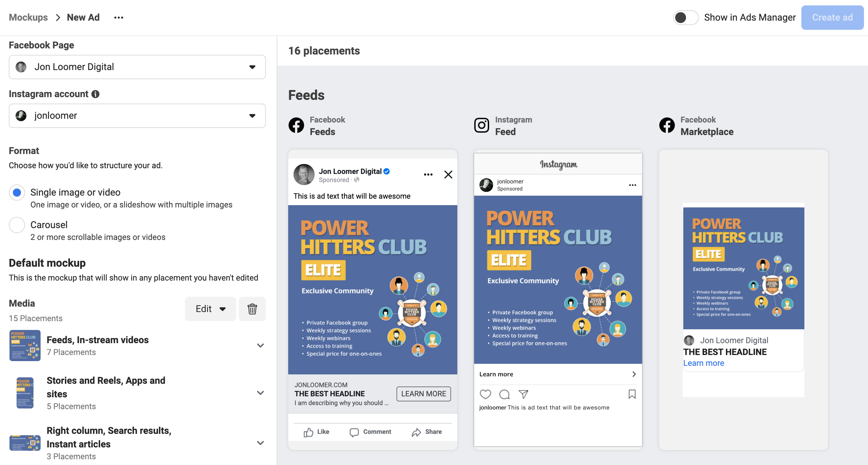Click the Power Hitters Club image in the Facebook feed
Viewport: 868px width, 465px height.
373,290
